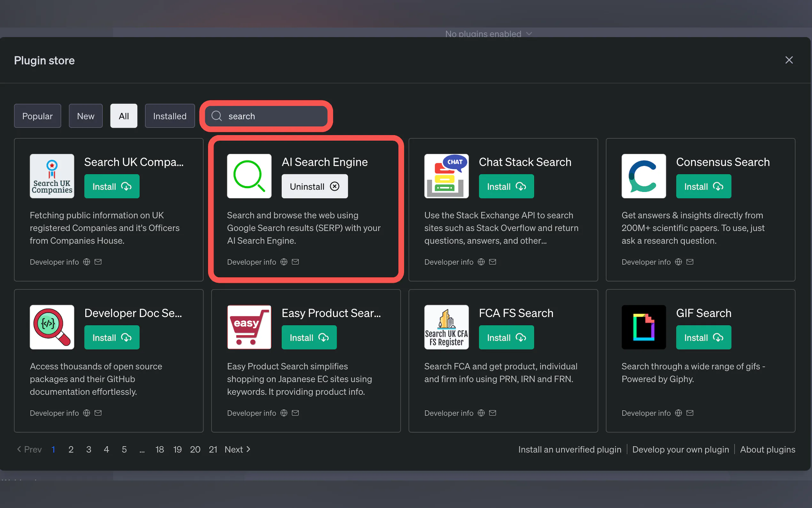812x508 pixels.
Task: Switch to the Installed filter tab
Action: click(x=169, y=116)
